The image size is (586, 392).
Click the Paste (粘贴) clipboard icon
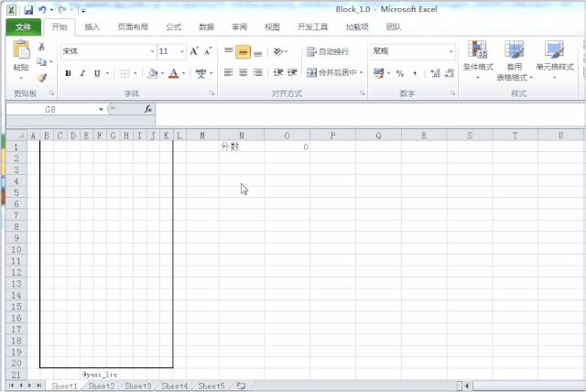pyautogui.click(x=20, y=51)
